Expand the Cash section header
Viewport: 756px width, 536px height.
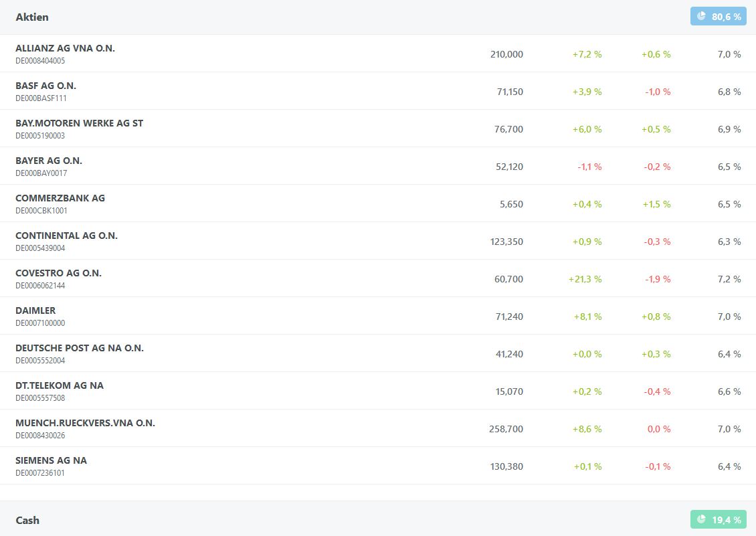(x=27, y=520)
